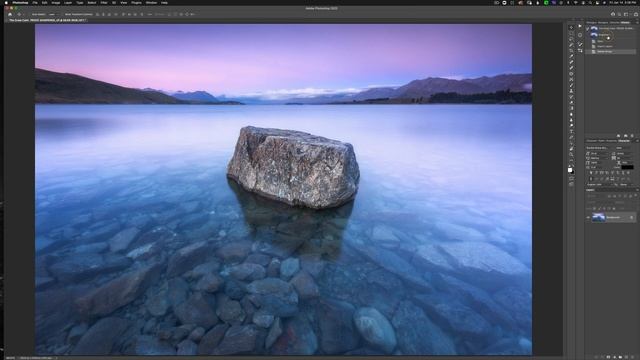Open the Filter menu
The height and width of the screenshot is (360, 640).
pos(104,2)
